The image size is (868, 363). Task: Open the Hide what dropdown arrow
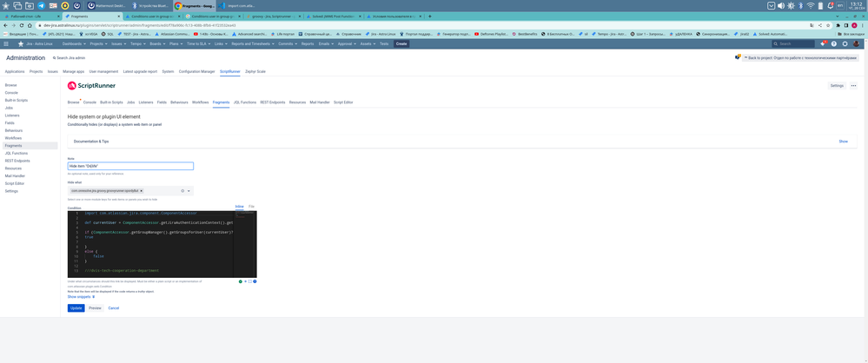pos(189,191)
